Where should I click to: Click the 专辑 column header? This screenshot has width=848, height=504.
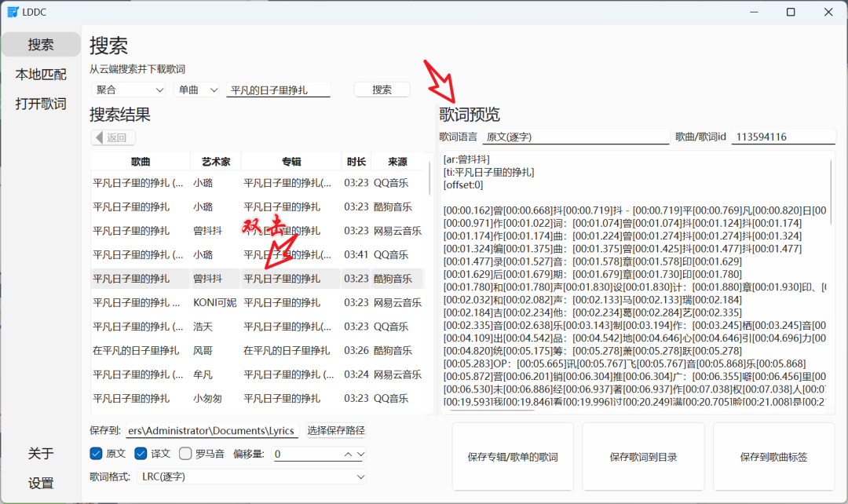click(291, 162)
